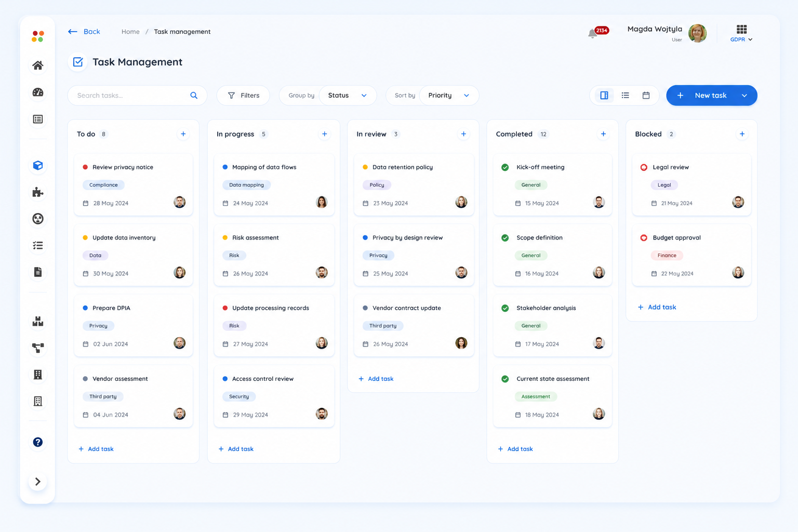Click the Security tag on Access control review
This screenshot has height=532, width=798.
(239, 396)
